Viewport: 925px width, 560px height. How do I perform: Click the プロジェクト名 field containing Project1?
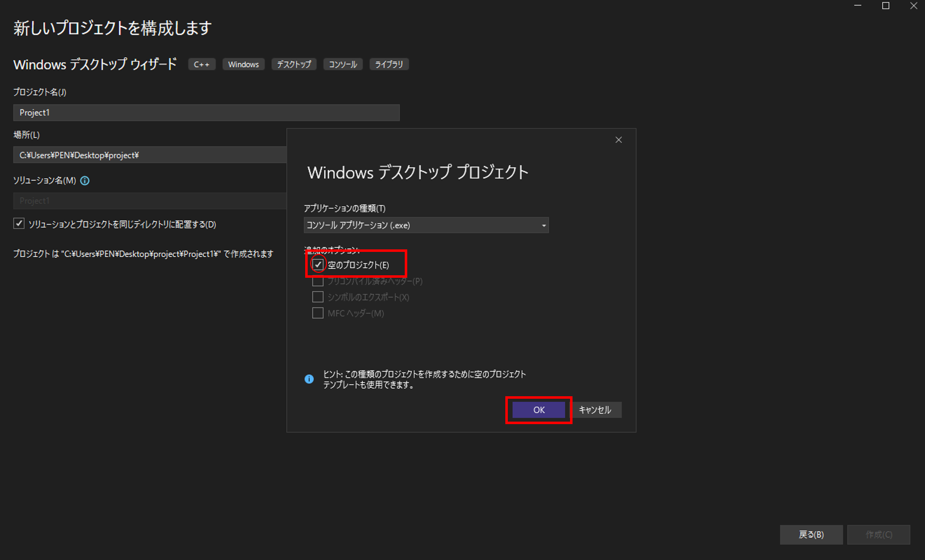[206, 112]
